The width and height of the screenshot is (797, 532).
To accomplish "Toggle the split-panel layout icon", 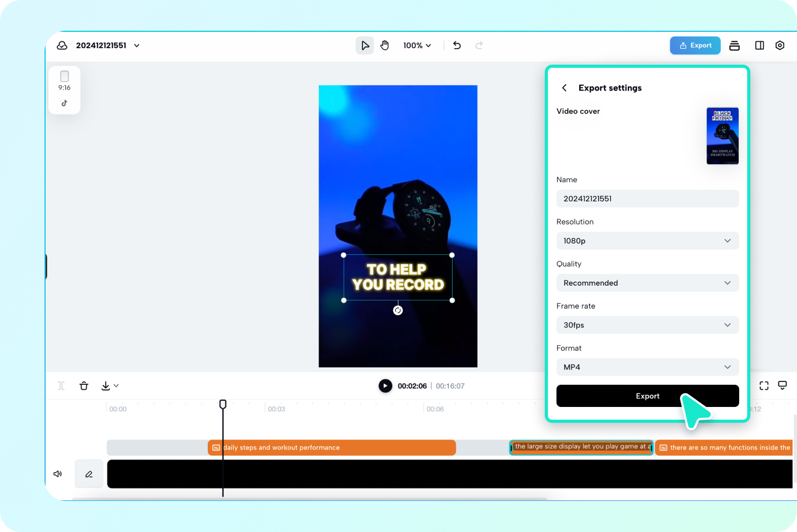I will [x=759, y=45].
